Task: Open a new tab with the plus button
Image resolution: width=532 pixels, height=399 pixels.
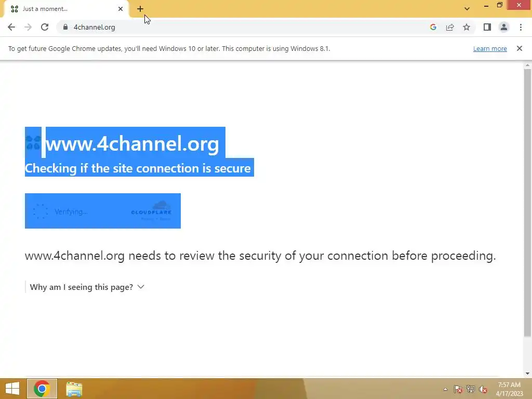Action: [140, 9]
